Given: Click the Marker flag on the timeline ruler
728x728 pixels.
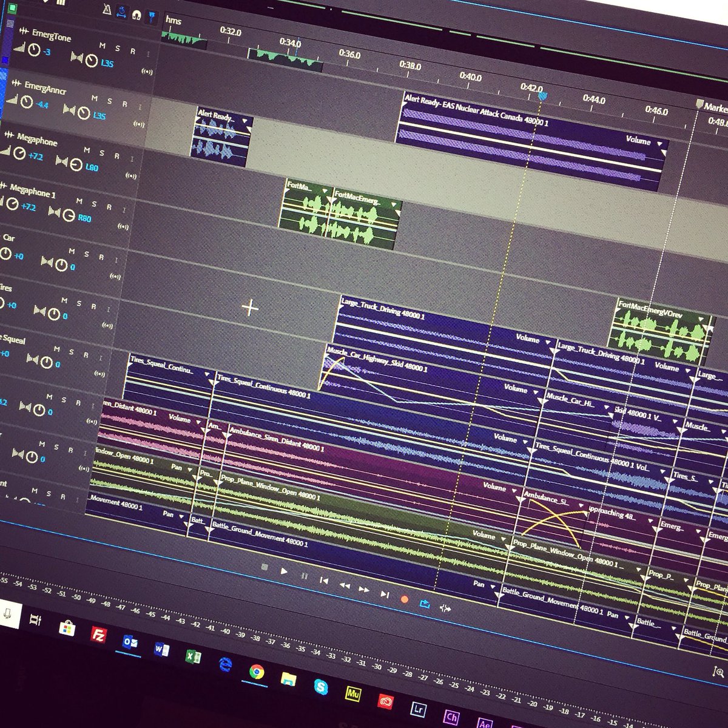Looking at the screenshot, I should 699,105.
